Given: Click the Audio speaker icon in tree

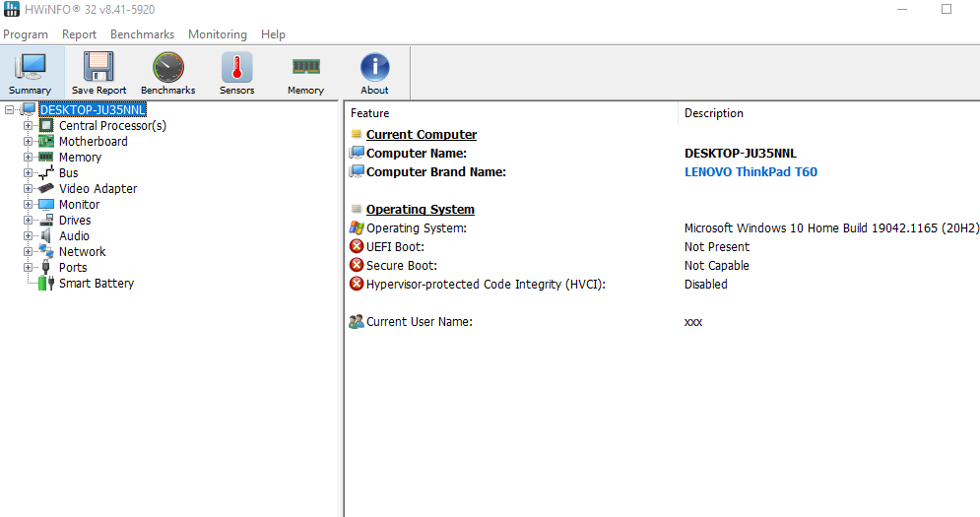Looking at the screenshot, I should click(45, 235).
